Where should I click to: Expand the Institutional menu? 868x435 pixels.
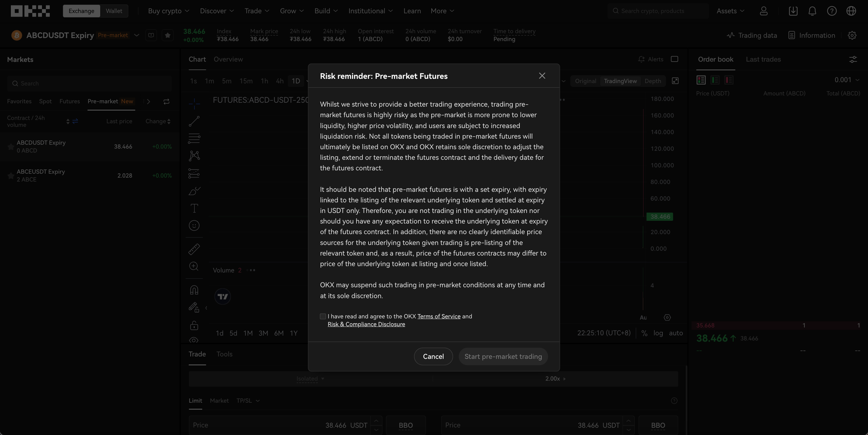pos(371,11)
